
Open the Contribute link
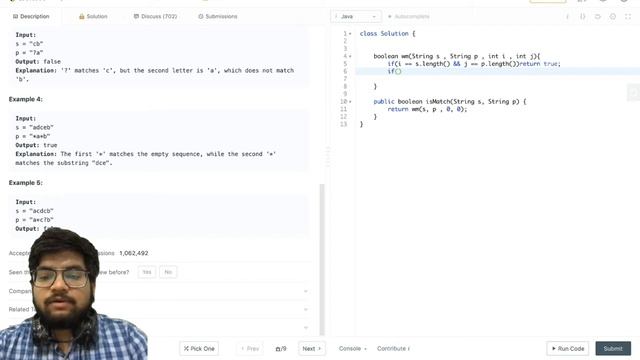(393, 349)
